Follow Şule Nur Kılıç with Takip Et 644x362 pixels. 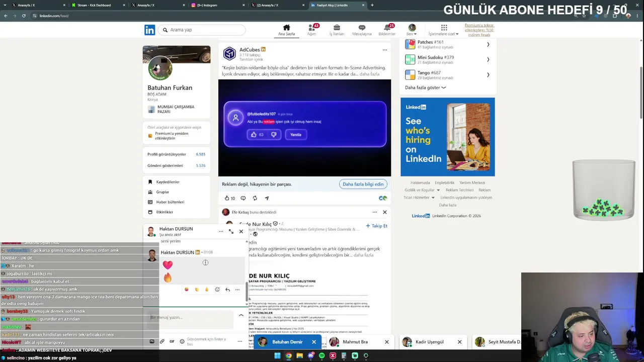pyautogui.click(x=376, y=226)
